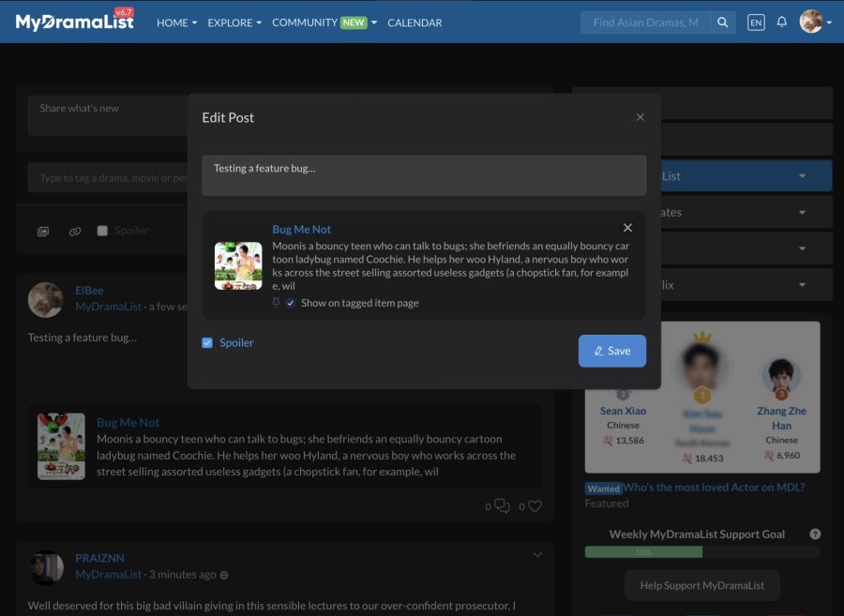Click Zhang Zhe Han actor name
Viewport: 844px width, 616px height.
tap(781, 418)
